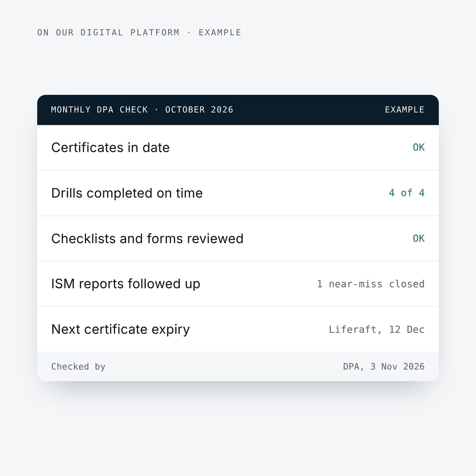476x476 pixels.
Task: Click OCTOBER 2026 in the card header
Action: pyautogui.click(x=199, y=110)
